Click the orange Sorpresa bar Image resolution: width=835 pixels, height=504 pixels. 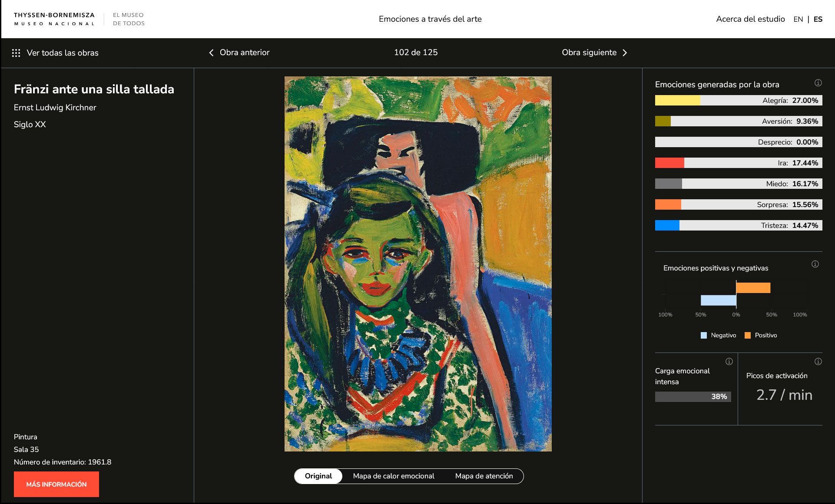click(668, 204)
